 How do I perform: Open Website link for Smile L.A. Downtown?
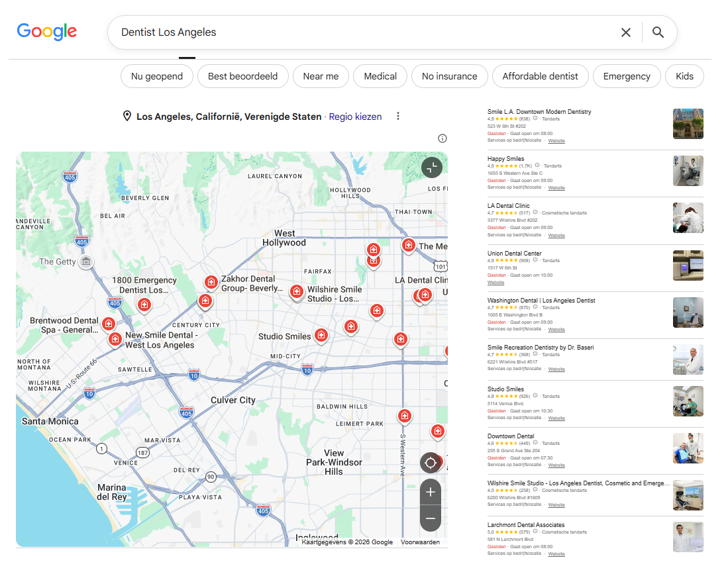[556, 140]
